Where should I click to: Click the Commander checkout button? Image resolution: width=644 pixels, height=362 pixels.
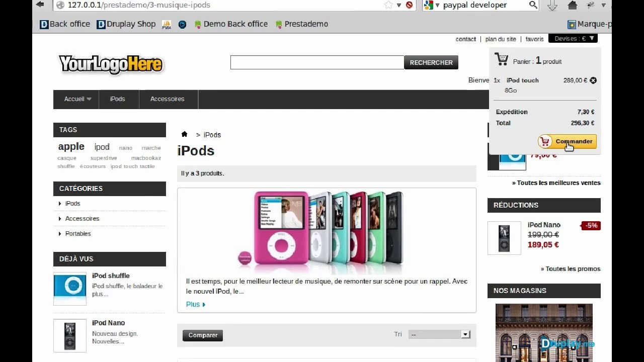pos(567,141)
